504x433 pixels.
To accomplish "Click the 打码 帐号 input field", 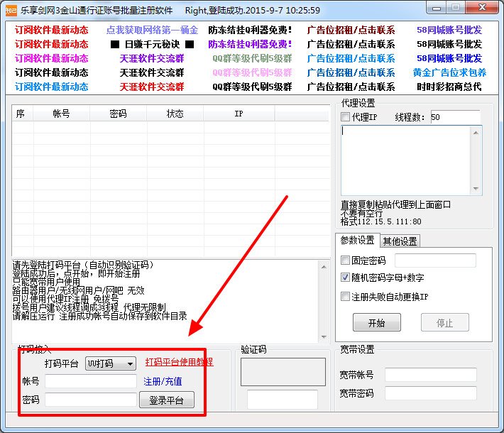I will [91, 381].
